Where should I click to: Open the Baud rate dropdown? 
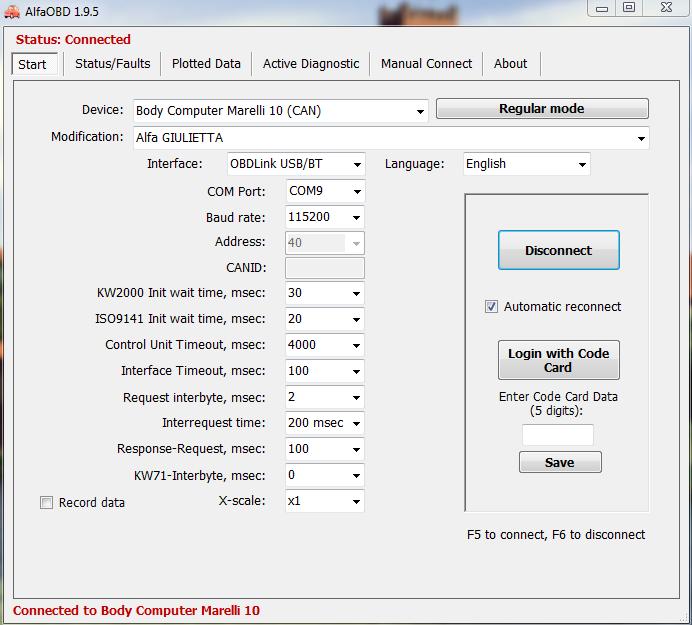click(x=325, y=217)
